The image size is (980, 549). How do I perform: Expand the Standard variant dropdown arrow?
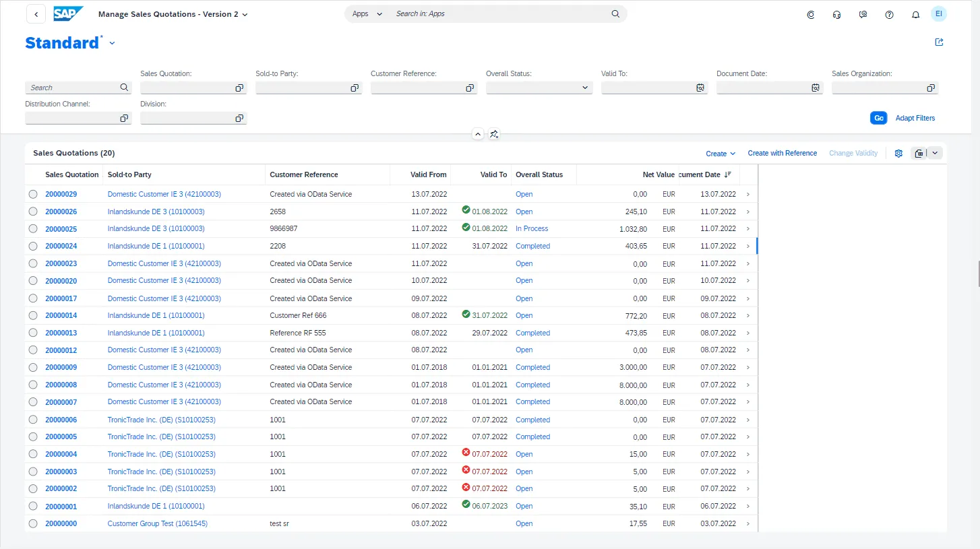click(x=112, y=43)
